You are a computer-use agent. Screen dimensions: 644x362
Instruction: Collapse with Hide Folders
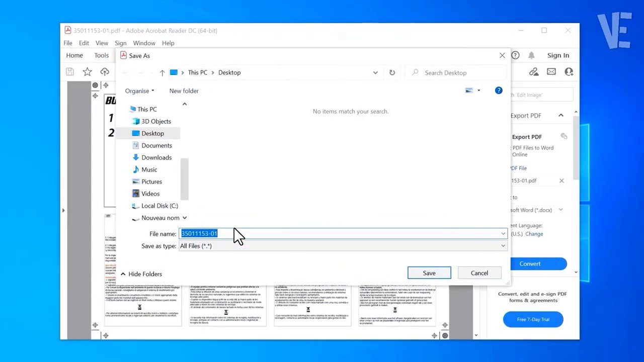141,274
